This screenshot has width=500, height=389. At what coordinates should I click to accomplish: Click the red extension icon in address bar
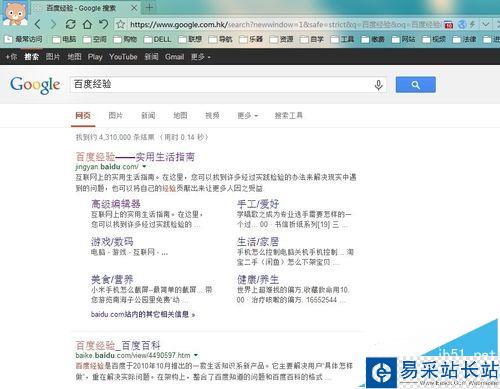(x=449, y=25)
